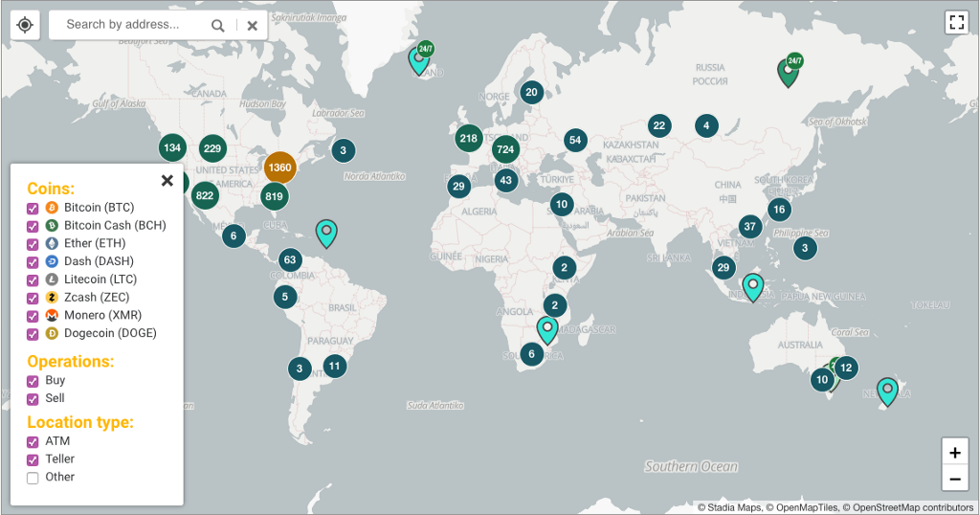Viewport: 980px width, 515px height.
Task: Open OpenMapTiles attribution link
Action: click(807, 507)
